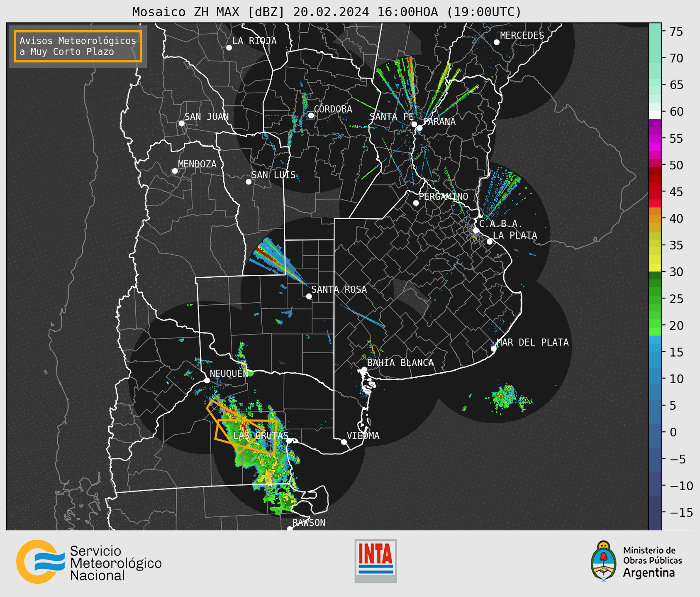Screen dimensions: 700x597
Task: Click the Pergamino city marker dot
Action: pyautogui.click(x=416, y=203)
